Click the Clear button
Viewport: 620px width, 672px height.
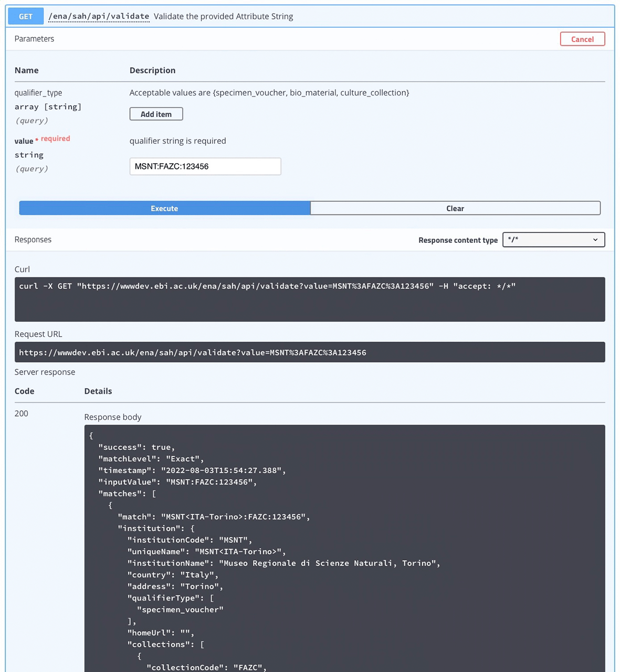click(x=455, y=208)
